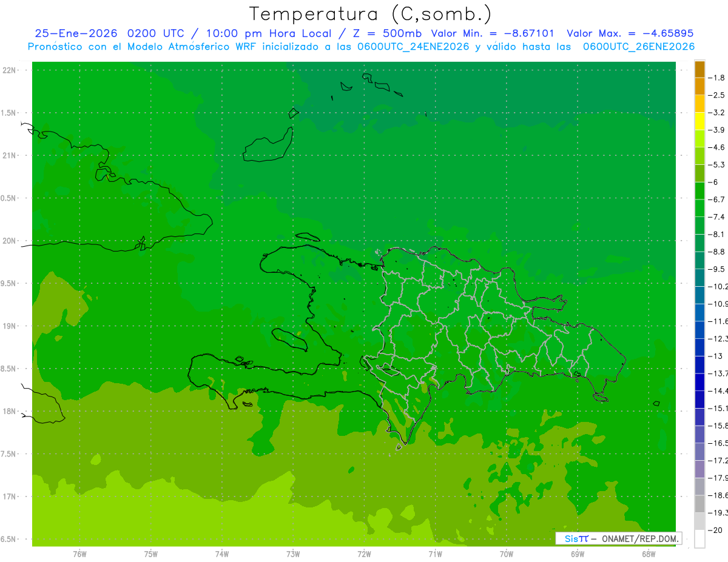Screen dimensions: 728x562
Task: Click the 72W longitude axis label
Action: tap(364, 554)
